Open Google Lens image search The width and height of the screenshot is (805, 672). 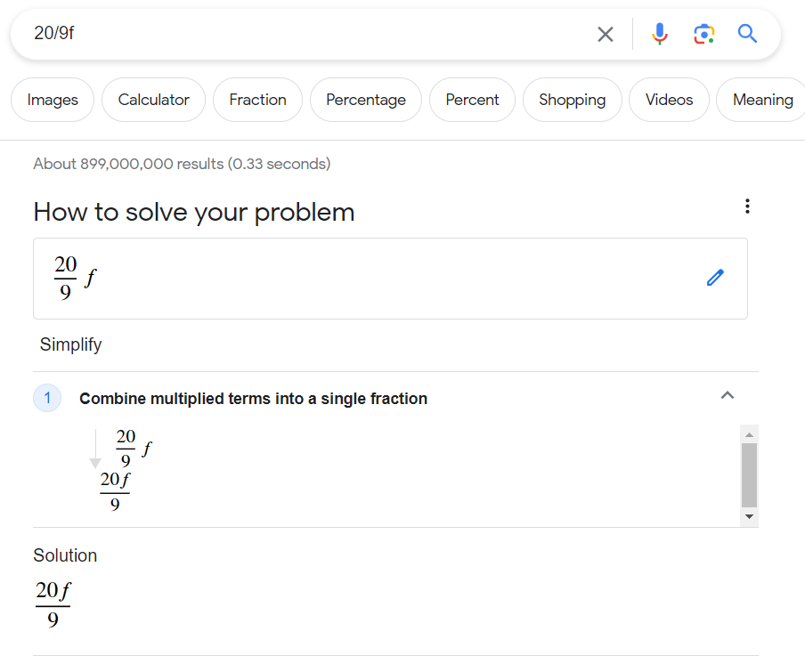[x=703, y=35]
